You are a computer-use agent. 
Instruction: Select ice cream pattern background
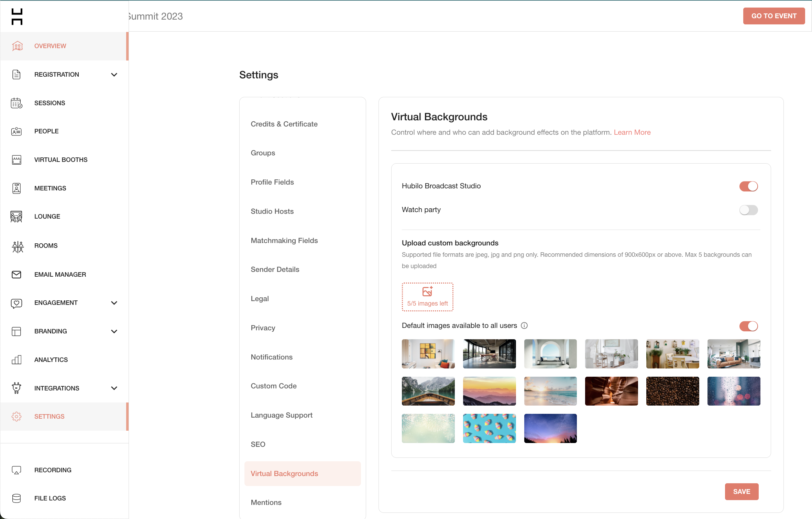click(x=489, y=429)
